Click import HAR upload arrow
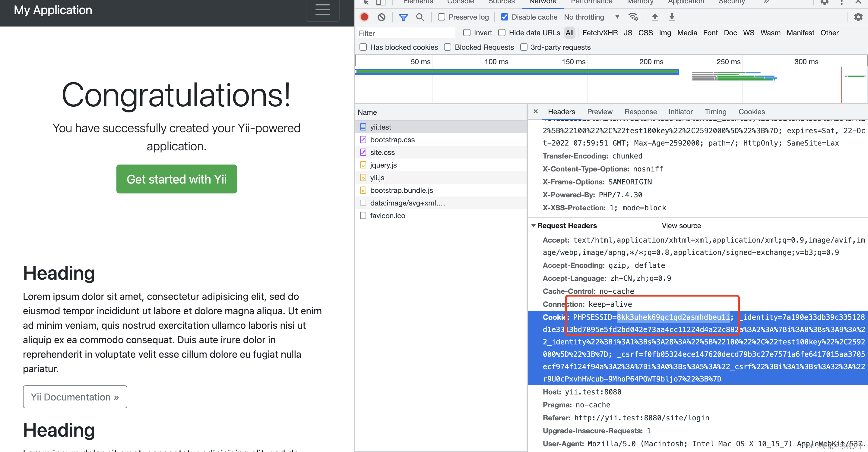The height and width of the screenshot is (452, 868). pos(655,17)
